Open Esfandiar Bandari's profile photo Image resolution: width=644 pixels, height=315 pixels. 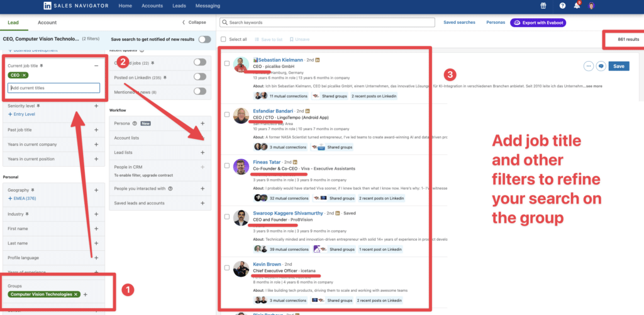(x=241, y=116)
